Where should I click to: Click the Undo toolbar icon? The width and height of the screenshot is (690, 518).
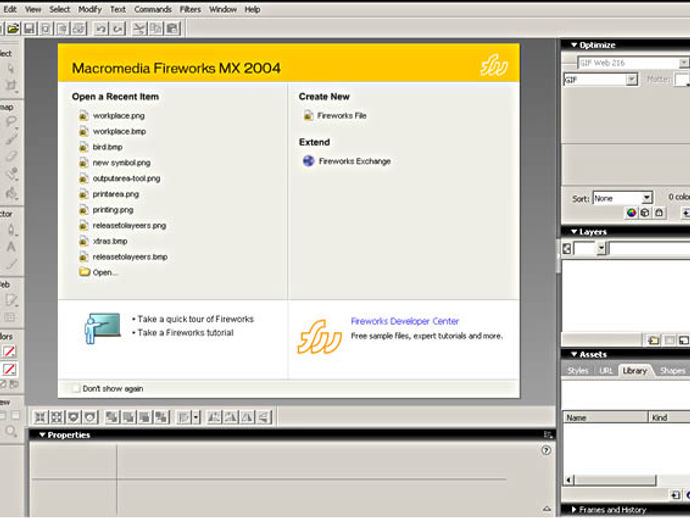[x=101, y=29]
